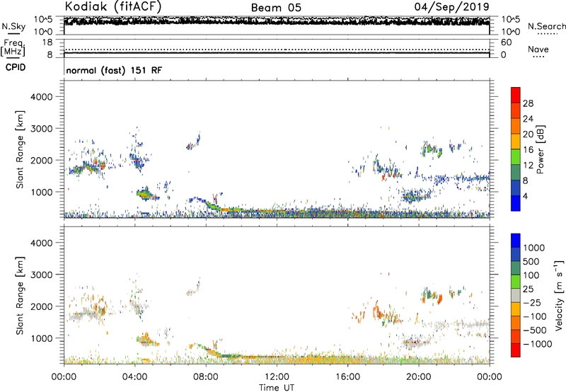
Task: Click the '-1000' velocity colorbar value
Action: (x=538, y=344)
